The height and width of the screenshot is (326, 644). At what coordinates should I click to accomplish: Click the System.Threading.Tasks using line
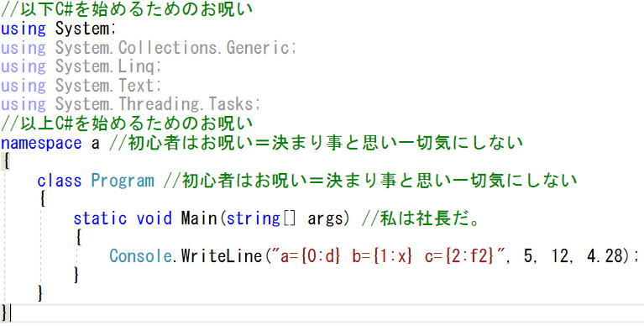[131, 104]
